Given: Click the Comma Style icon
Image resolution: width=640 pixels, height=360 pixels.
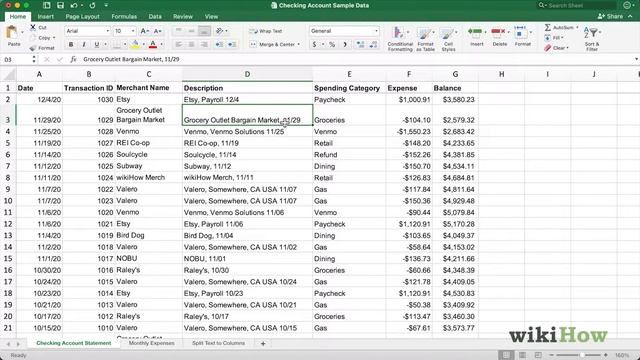Looking at the screenshot, I should tap(345, 44).
